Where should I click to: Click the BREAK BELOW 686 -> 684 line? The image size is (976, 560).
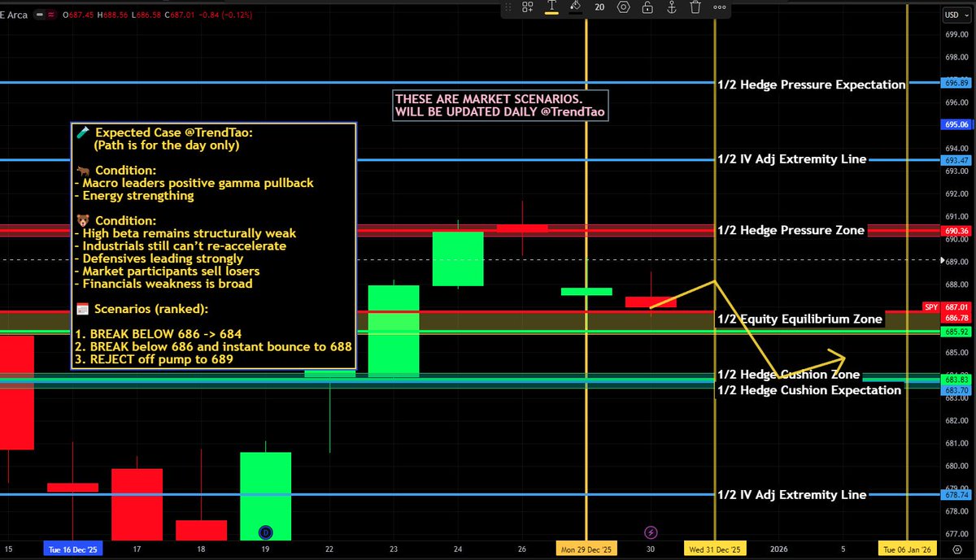point(158,334)
